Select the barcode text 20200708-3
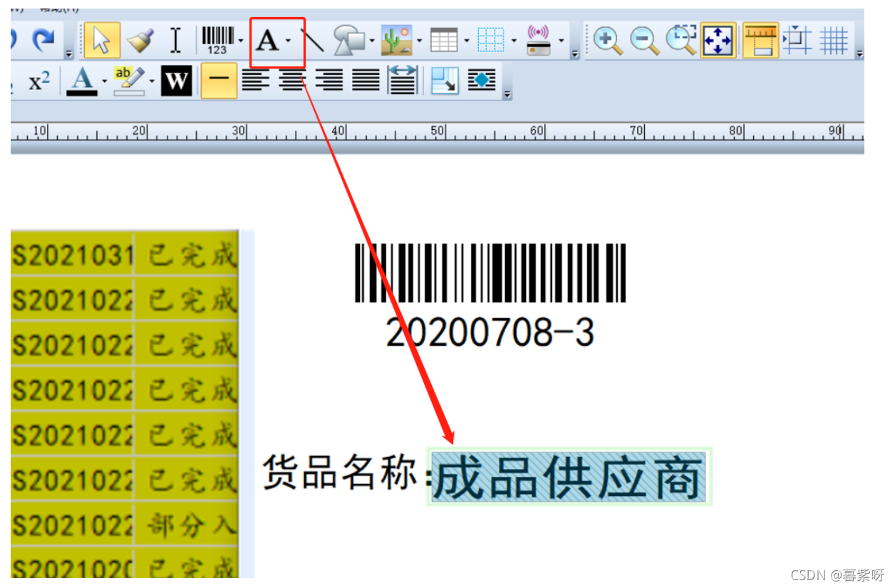 point(490,332)
